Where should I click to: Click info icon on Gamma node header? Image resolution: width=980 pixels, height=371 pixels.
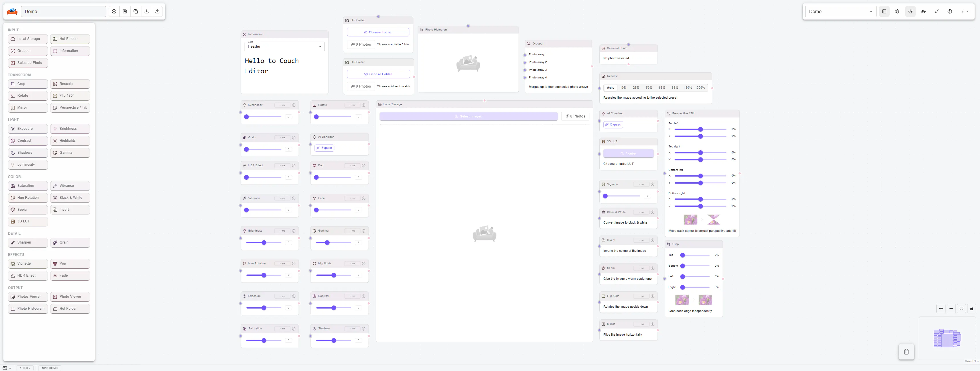coord(364,231)
